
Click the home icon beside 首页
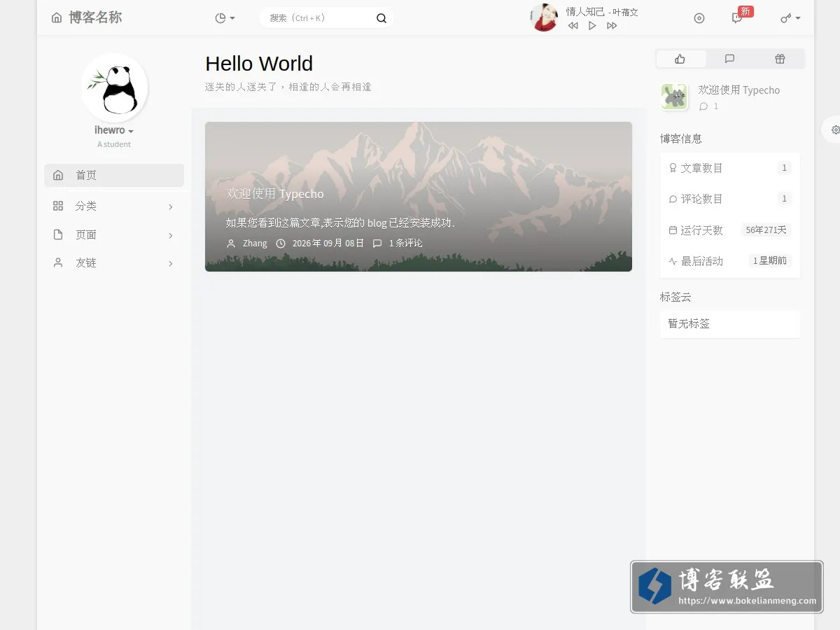[58, 175]
